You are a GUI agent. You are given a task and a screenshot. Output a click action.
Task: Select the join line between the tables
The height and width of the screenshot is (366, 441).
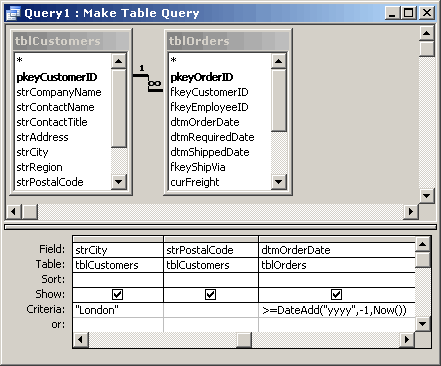(148, 83)
